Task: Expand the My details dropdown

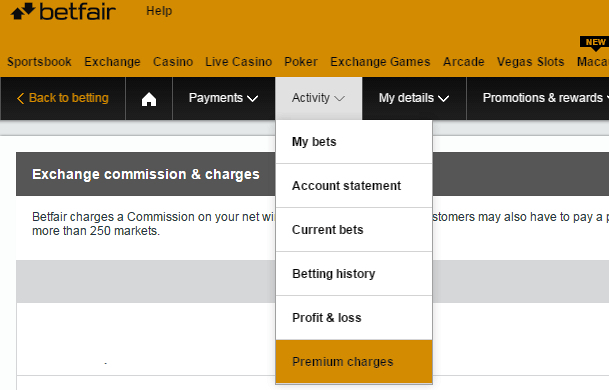Action: tap(414, 98)
